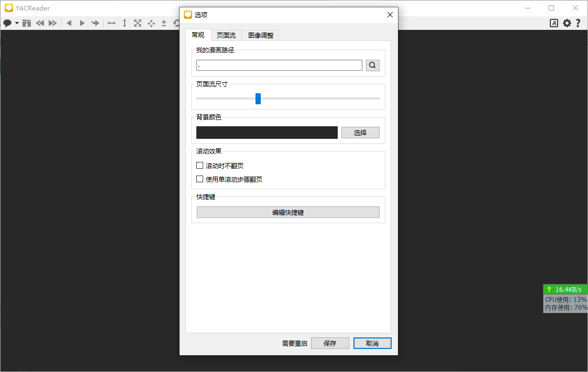The width and height of the screenshot is (588, 372).
Task: Switch to the 图像调整 tab
Action: [x=260, y=35]
